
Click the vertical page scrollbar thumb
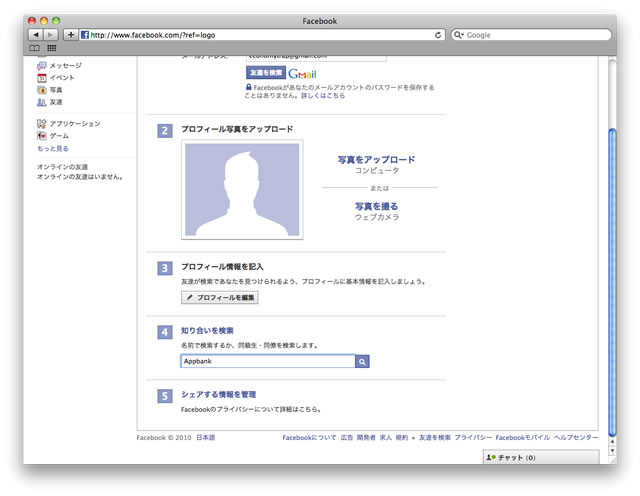612,282
